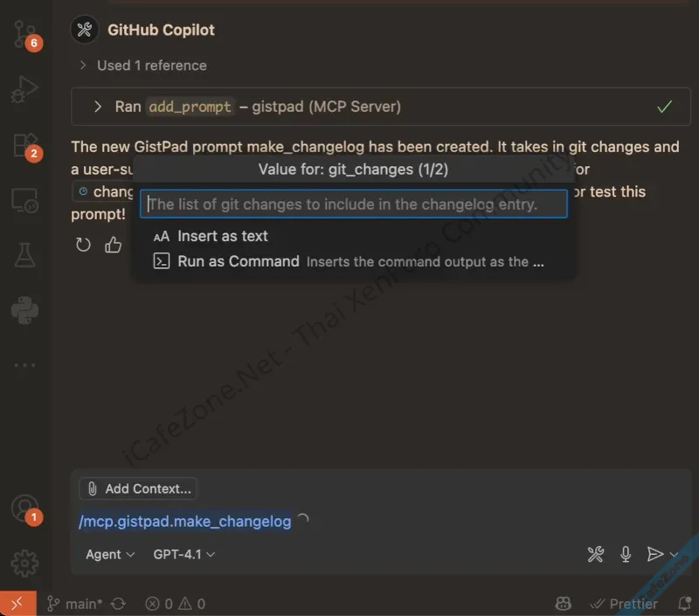Send the chat message with the paper plane
699x616 pixels.
(657, 554)
